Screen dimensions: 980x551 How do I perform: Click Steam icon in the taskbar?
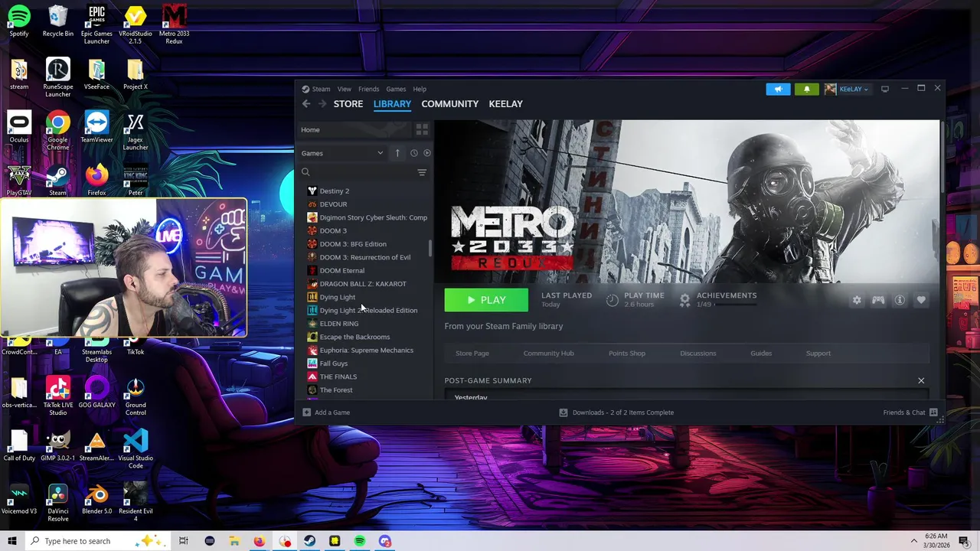[309, 541]
